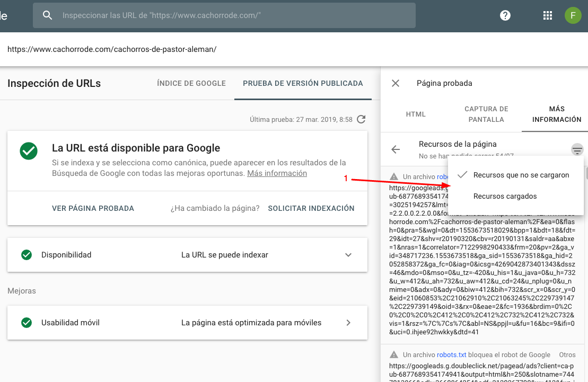
Task: Open the Google apps grid
Action: coord(548,15)
